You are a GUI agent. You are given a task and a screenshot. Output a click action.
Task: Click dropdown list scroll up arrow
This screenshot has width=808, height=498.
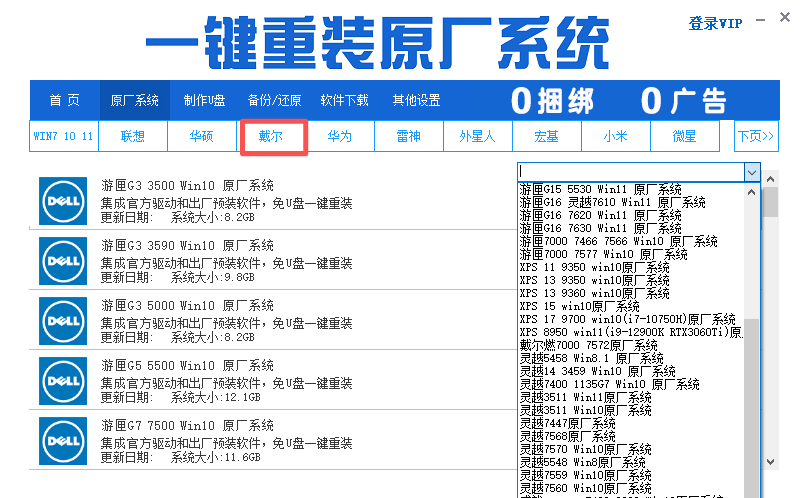click(751, 192)
